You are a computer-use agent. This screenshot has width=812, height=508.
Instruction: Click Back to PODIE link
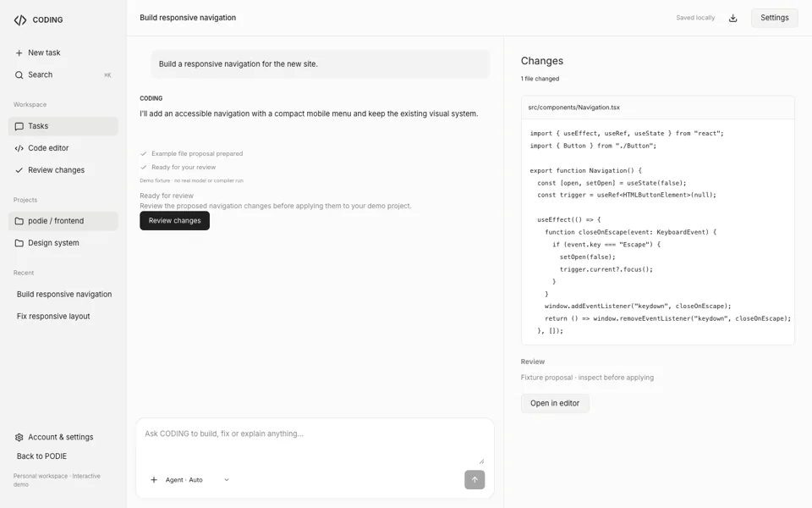[41, 456]
